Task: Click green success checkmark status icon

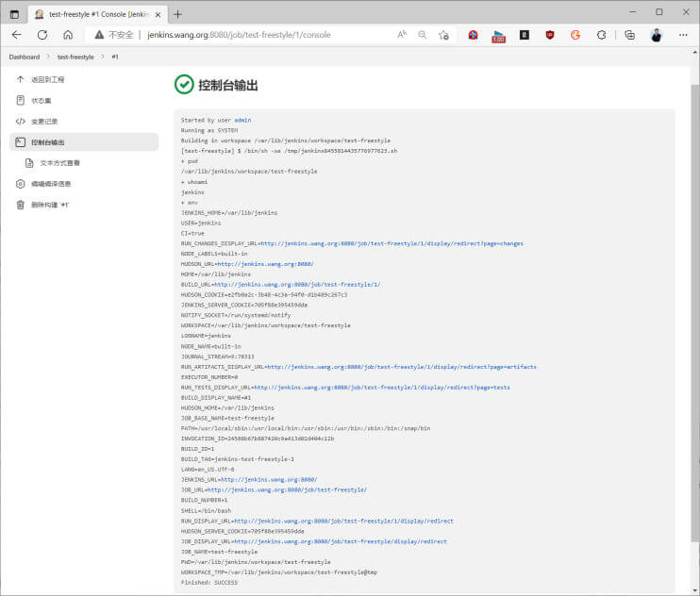Action: pyautogui.click(x=184, y=84)
